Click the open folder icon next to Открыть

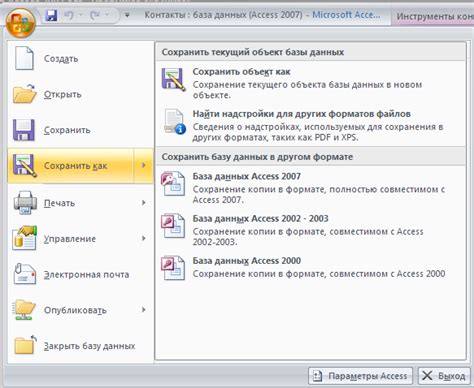point(24,94)
